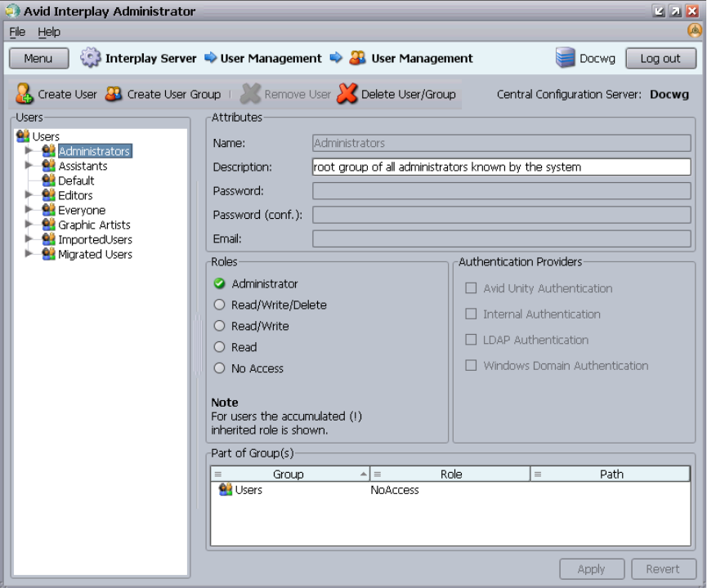Click the User Management people icon in breadcrumb
The height and width of the screenshot is (588, 707).
click(x=357, y=58)
